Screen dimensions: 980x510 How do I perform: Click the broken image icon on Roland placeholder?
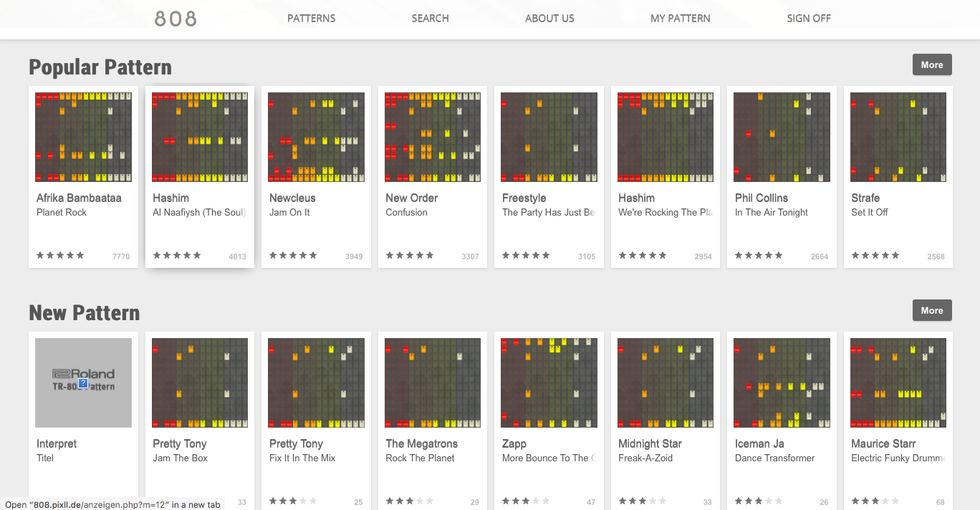(83, 384)
